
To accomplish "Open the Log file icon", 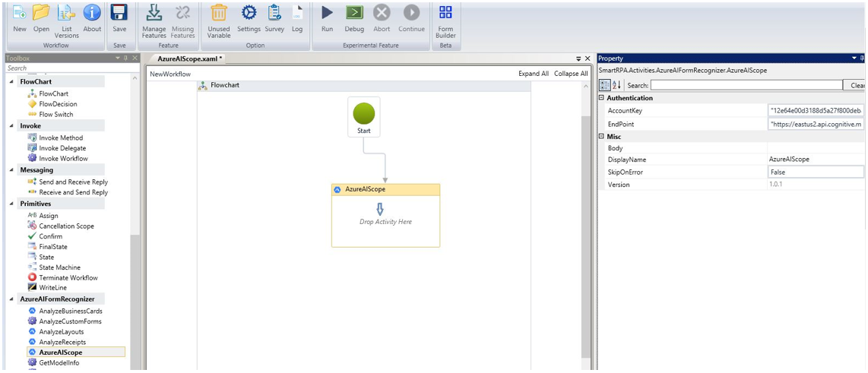I will pyautogui.click(x=297, y=13).
